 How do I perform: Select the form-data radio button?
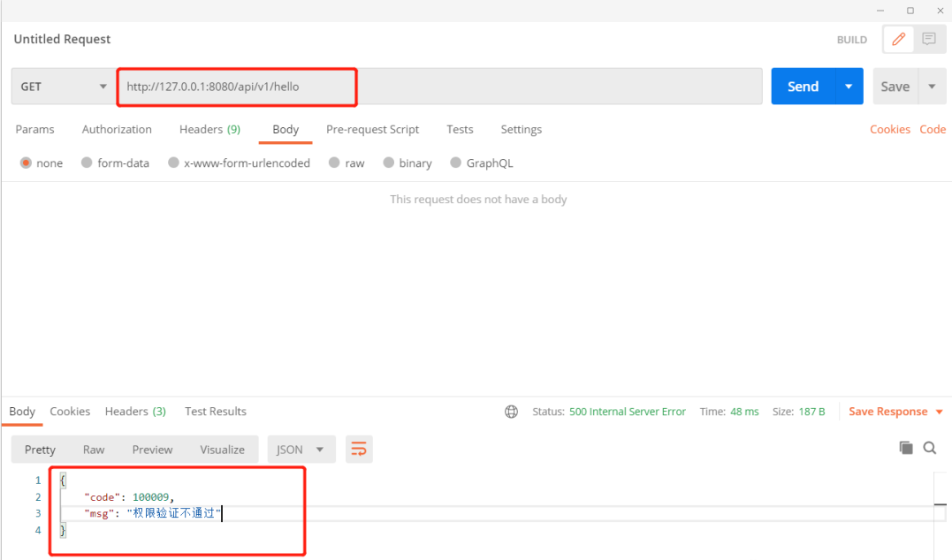pos(87,163)
